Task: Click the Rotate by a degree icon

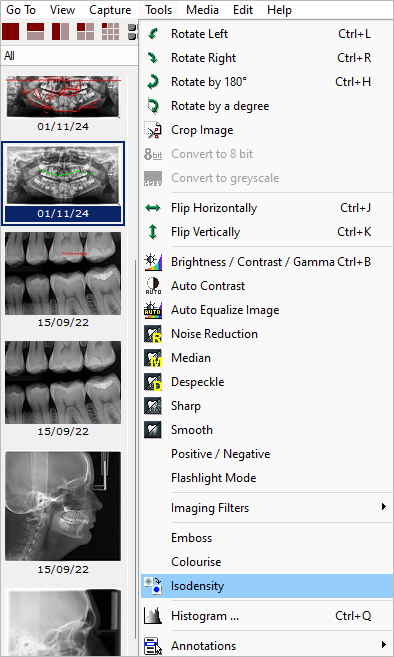Action: pos(153,106)
